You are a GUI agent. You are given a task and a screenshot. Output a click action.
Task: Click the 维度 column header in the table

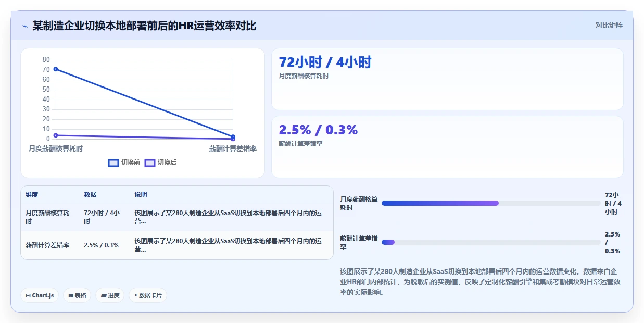coord(32,195)
